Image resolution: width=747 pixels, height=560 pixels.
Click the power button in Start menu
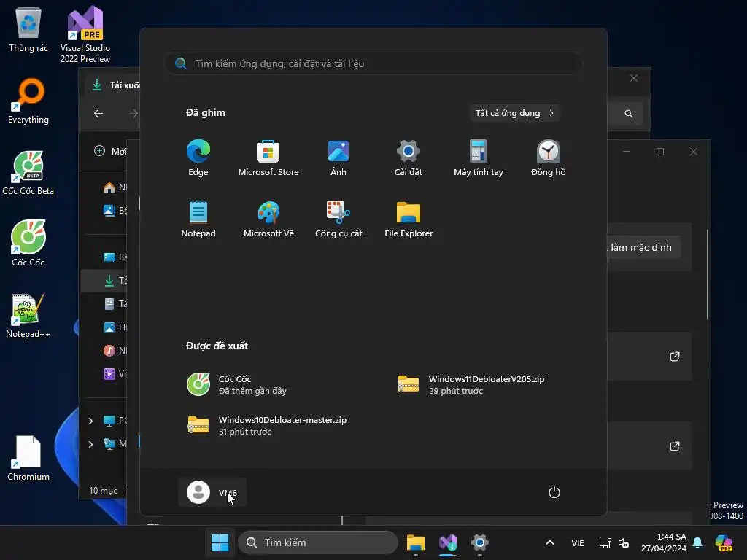[x=554, y=492]
